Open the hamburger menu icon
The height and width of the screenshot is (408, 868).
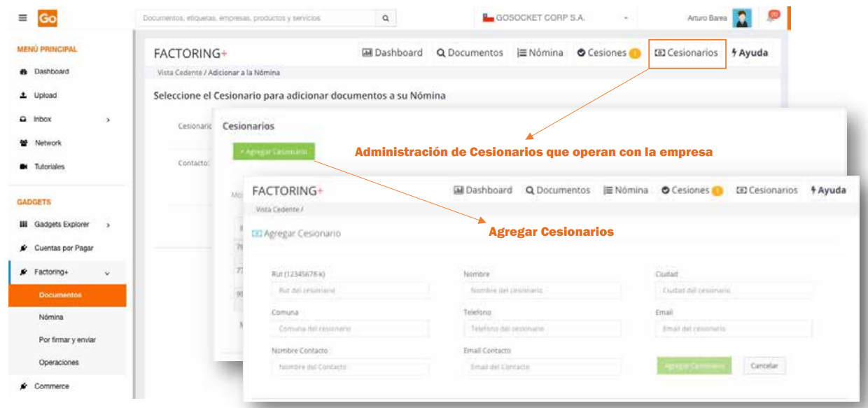(x=23, y=19)
